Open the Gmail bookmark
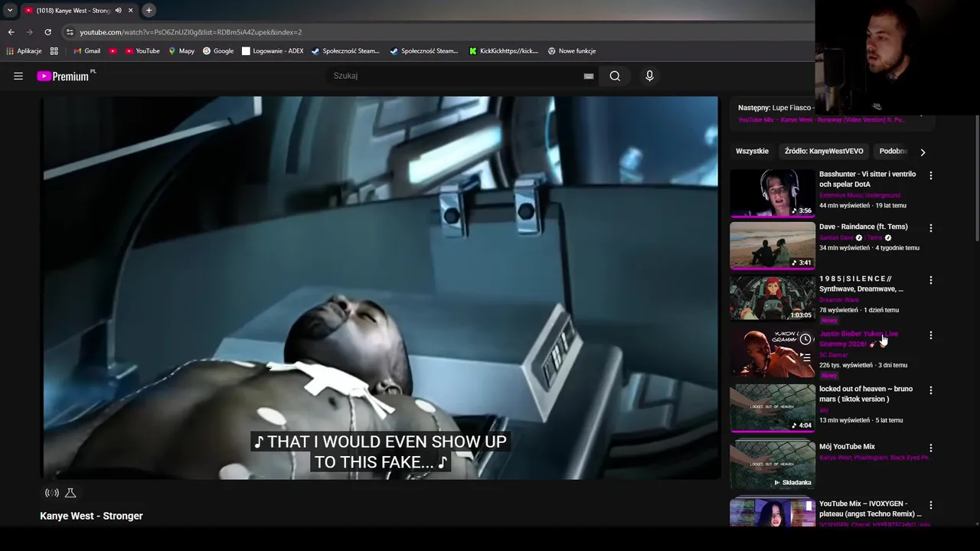This screenshot has height=551, width=980. pyautogui.click(x=87, y=51)
